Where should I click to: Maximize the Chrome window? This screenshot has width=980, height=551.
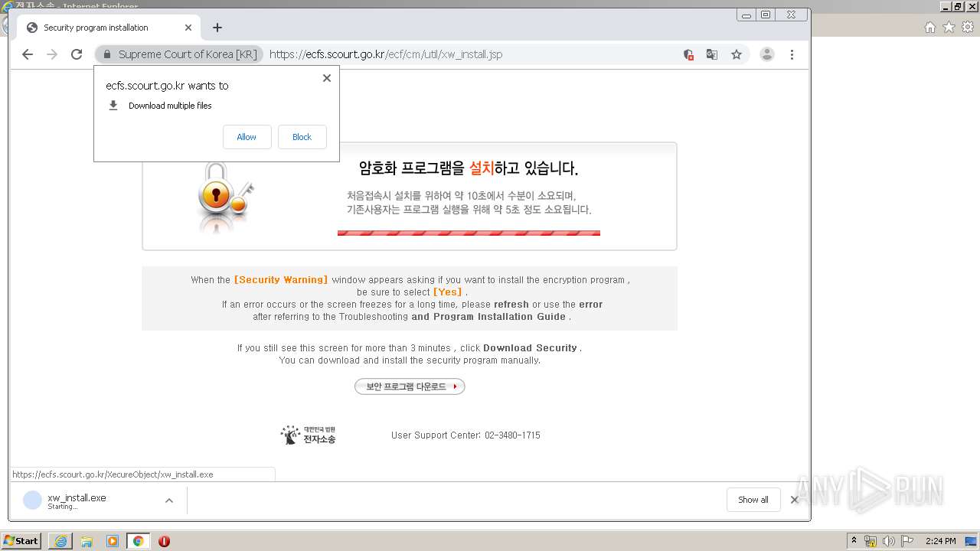(x=766, y=15)
